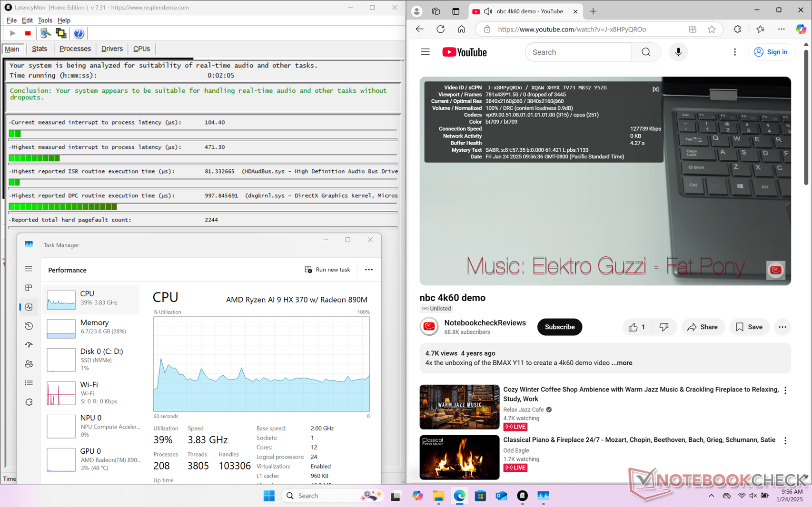This screenshot has height=507, width=812.
Task: Expand video description with ...more
Action: [622, 363]
